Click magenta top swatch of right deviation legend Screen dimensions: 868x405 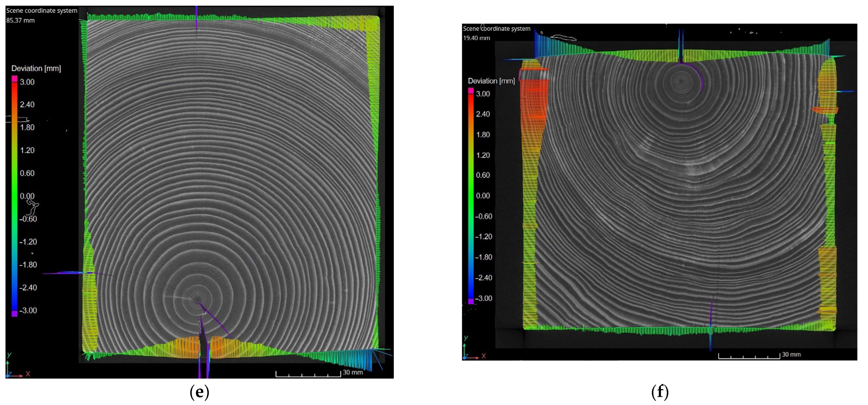[471, 90]
